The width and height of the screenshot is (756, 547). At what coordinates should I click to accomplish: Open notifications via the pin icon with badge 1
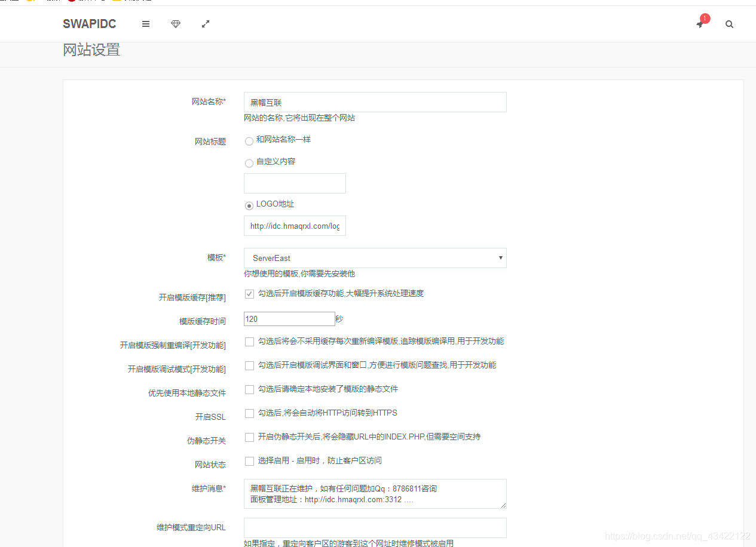(x=699, y=24)
